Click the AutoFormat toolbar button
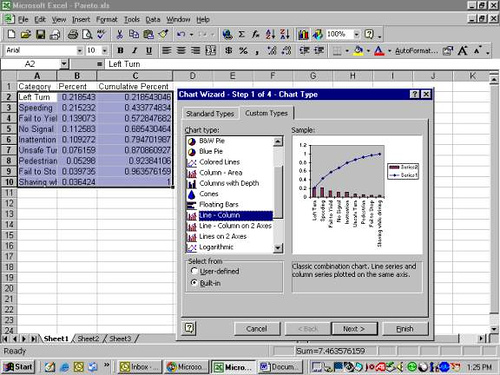 pos(416,51)
